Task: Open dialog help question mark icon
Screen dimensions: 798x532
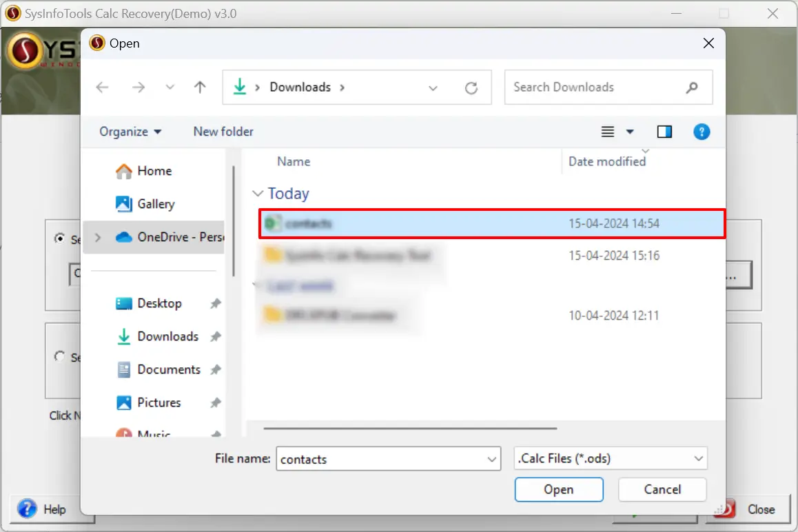Action: [x=702, y=132]
